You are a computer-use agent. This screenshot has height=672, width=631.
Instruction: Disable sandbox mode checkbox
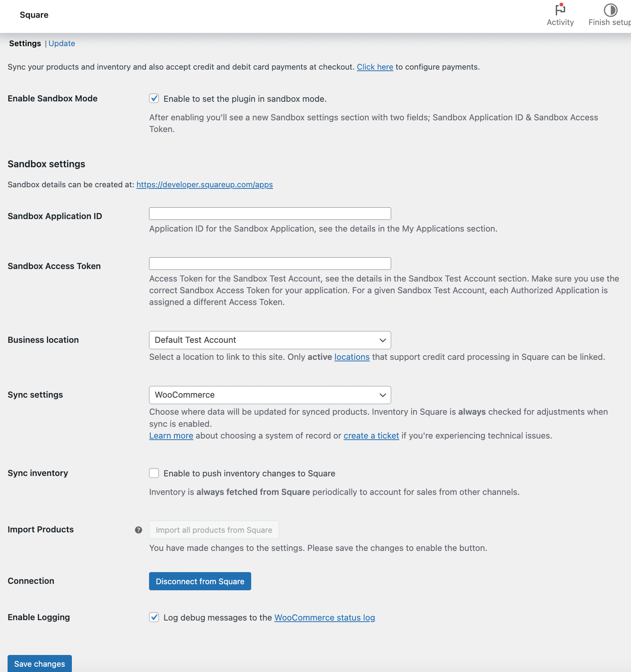[154, 98]
